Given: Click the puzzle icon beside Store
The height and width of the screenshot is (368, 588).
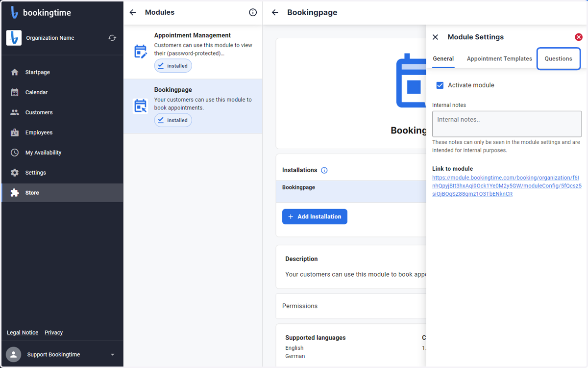Looking at the screenshot, I should 15,193.
